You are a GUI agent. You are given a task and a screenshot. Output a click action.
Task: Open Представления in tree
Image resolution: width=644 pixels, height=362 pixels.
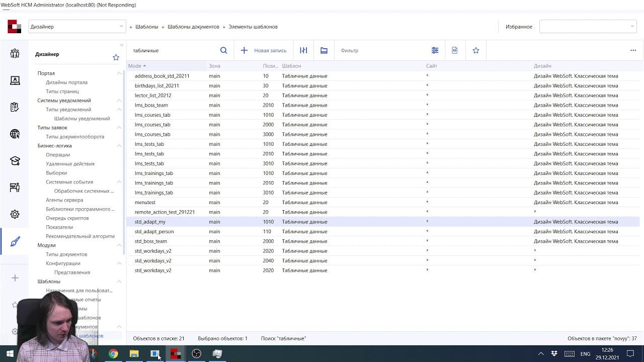pos(72,273)
